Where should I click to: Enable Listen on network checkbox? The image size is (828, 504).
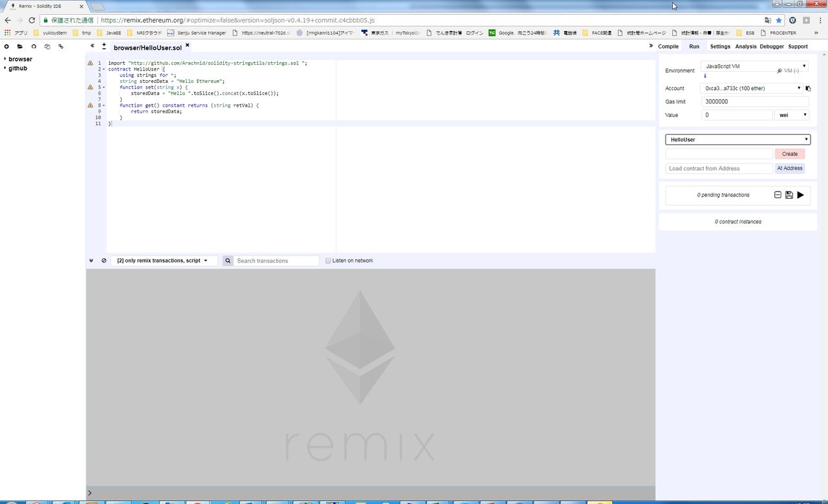pyautogui.click(x=328, y=261)
